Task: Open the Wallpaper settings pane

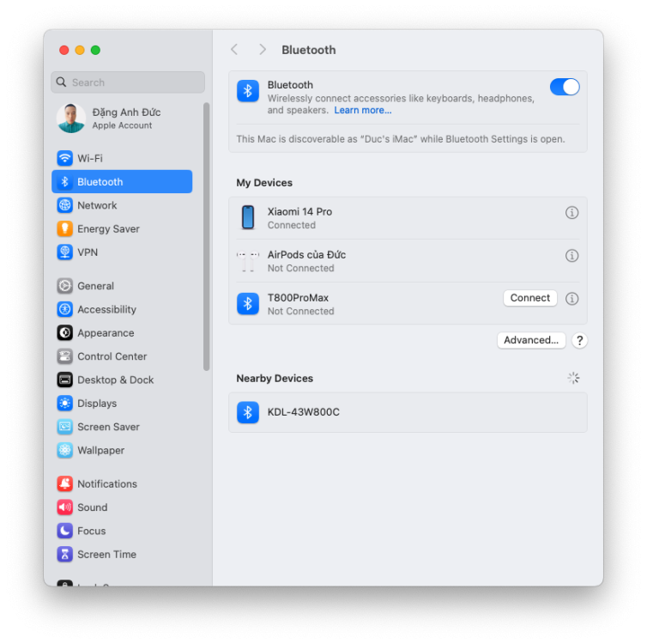Action: coord(122,451)
